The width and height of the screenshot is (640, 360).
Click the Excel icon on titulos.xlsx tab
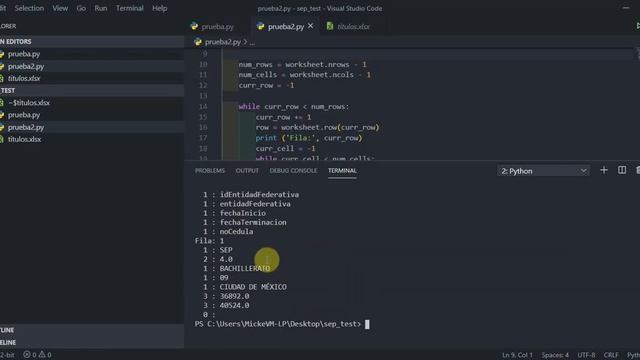pyautogui.click(x=330, y=27)
